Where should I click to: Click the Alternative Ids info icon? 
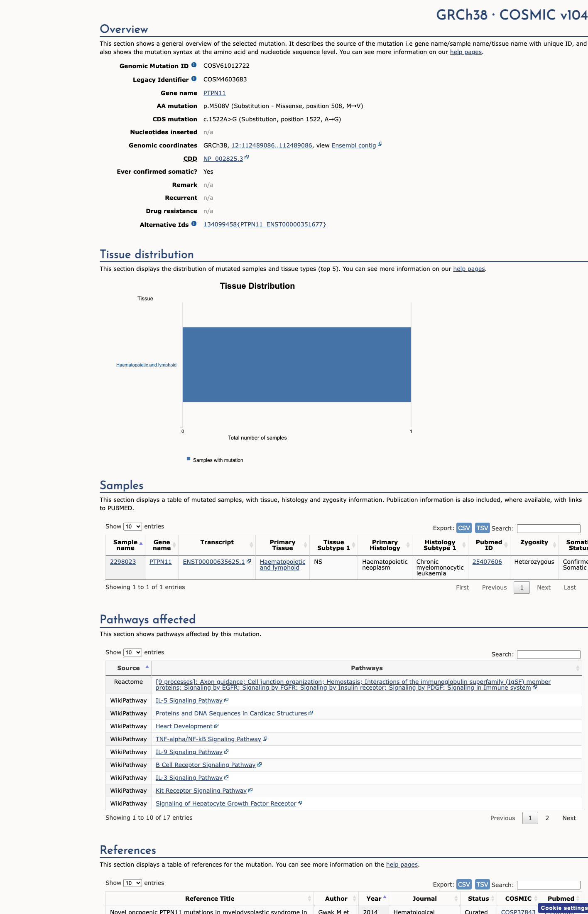pyautogui.click(x=194, y=224)
